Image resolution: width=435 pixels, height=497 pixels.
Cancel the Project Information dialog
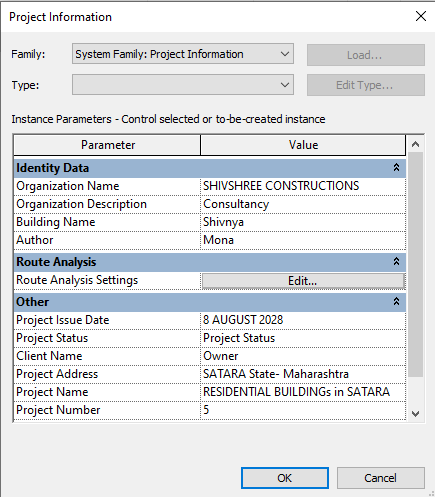click(381, 478)
